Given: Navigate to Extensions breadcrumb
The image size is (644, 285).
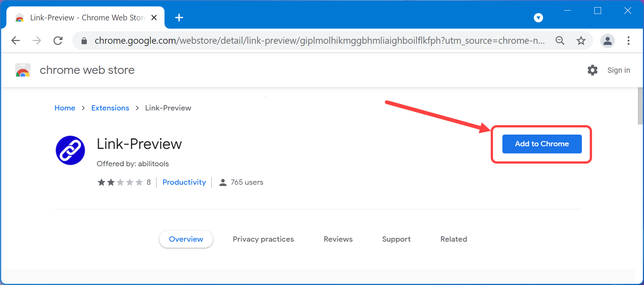Looking at the screenshot, I should tap(110, 108).
